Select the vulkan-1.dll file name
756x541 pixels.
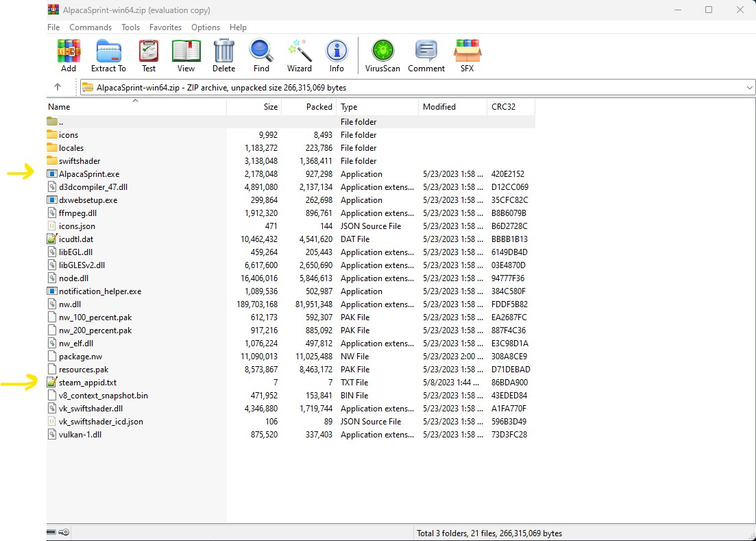coord(80,434)
